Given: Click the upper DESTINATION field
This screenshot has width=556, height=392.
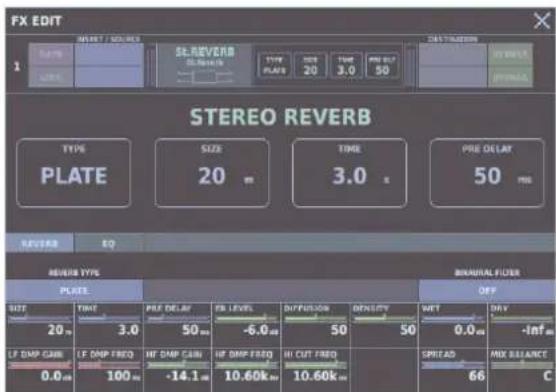Looking at the screenshot, I should coord(453,54).
